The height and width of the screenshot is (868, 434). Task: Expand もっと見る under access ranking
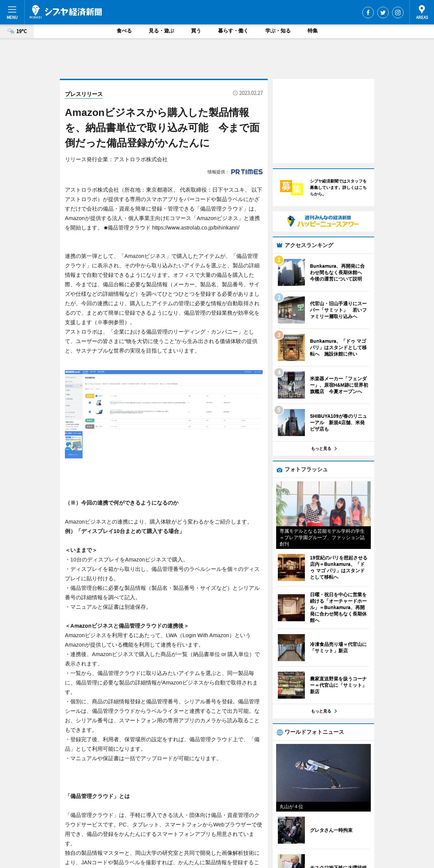coord(323,449)
